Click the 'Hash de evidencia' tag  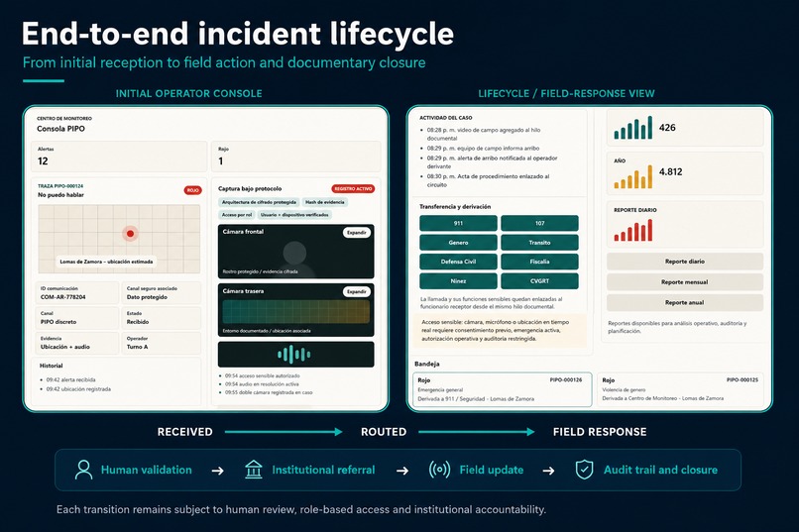(324, 202)
